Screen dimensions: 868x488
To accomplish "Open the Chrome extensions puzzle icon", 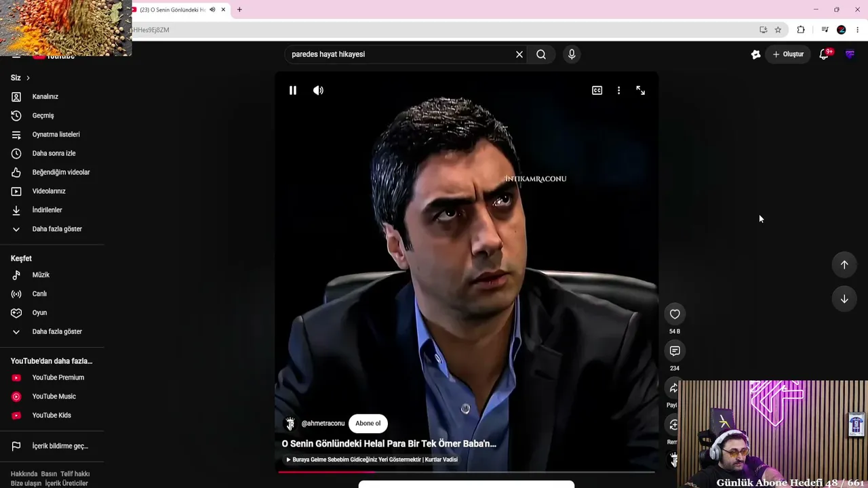I will pos(801,30).
